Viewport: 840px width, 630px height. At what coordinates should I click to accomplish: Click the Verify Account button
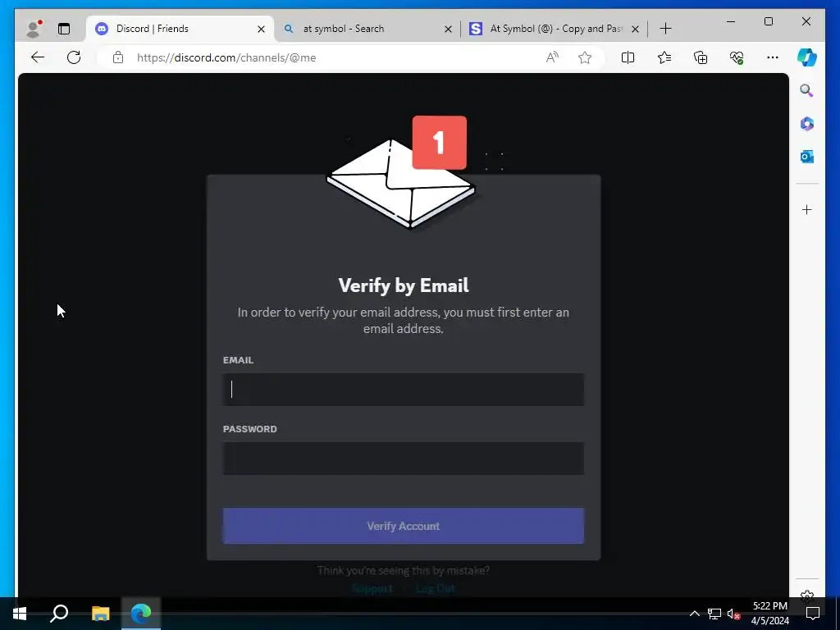(x=404, y=526)
